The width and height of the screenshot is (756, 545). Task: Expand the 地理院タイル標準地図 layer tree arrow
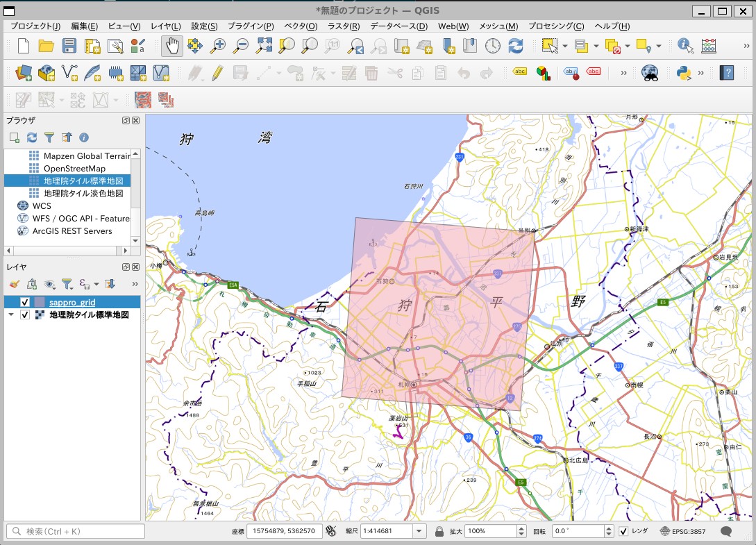pyautogui.click(x=11, y=315)
